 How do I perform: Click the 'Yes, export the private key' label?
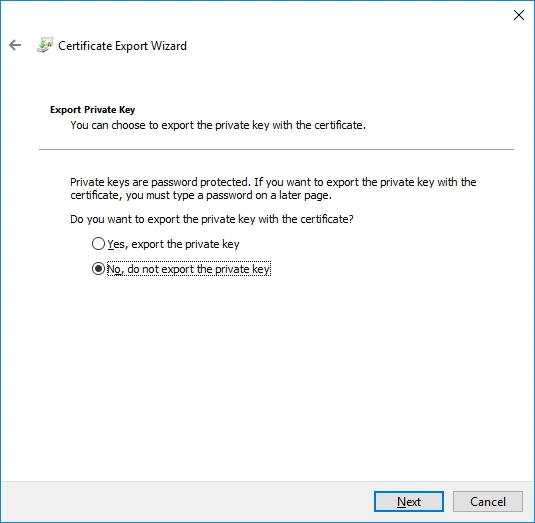[x=173, y=244]
